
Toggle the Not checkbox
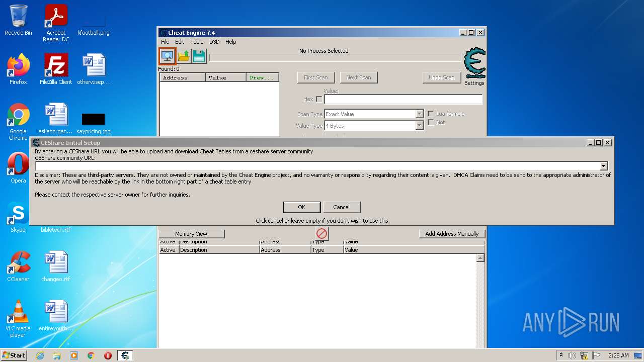(x=431, y=122)
